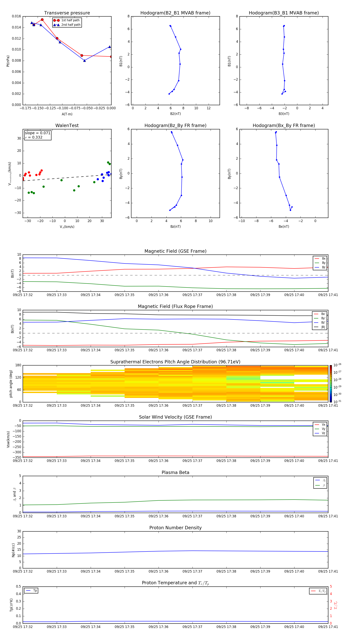Select the '1st half path' legend entry
The width and height of the screenshot is (351, 644).
pyautogui.click(x=67, y=20)
